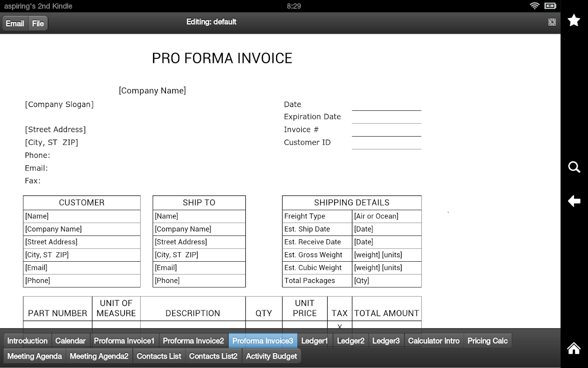Image resolution: width=588 pixels, height=368 pixels.
Task: Open the Meeting Agenda2 tab
Action: click(x=99, y=356)
